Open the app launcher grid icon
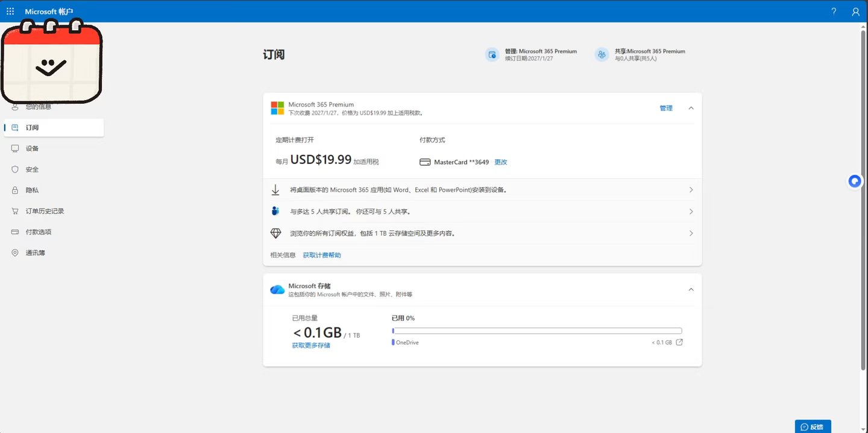The height and width of the screenshot is (433, 868). tap(10, 11)
